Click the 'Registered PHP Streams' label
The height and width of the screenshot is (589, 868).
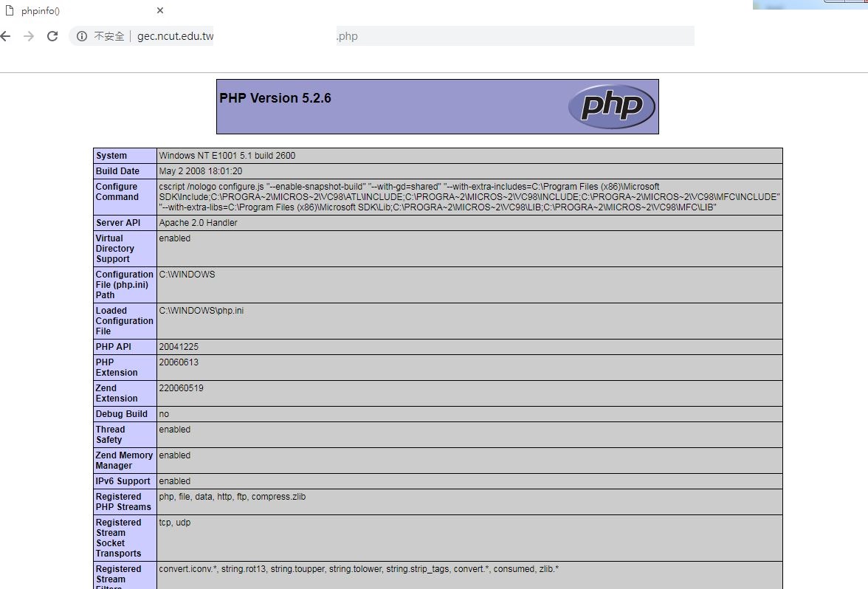123,502
